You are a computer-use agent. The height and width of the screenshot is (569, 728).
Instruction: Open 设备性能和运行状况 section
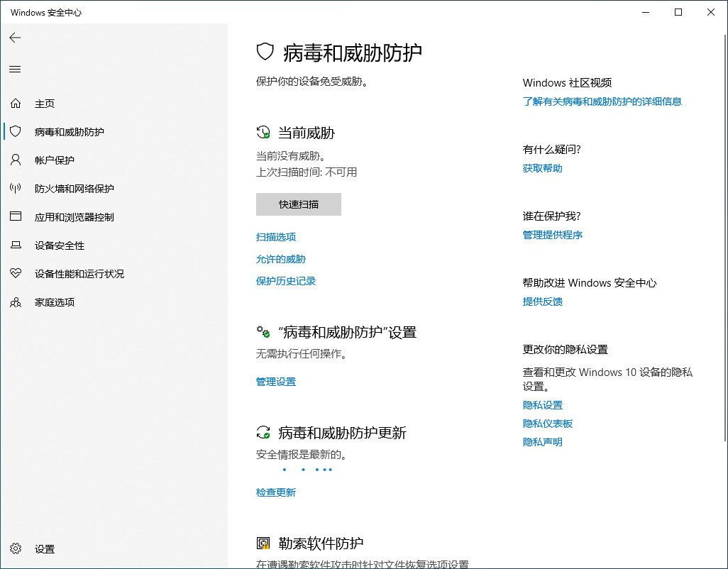[79, 273]
